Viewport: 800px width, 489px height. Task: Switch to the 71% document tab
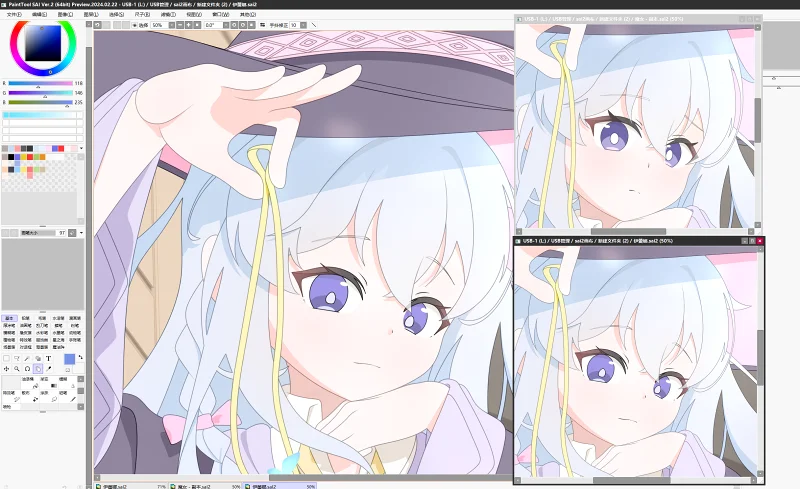[131, 486]
